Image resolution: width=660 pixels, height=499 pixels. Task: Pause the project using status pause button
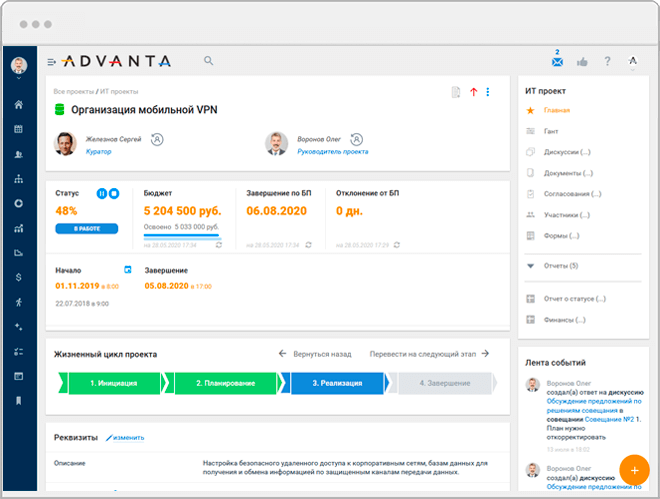(101, 193)
